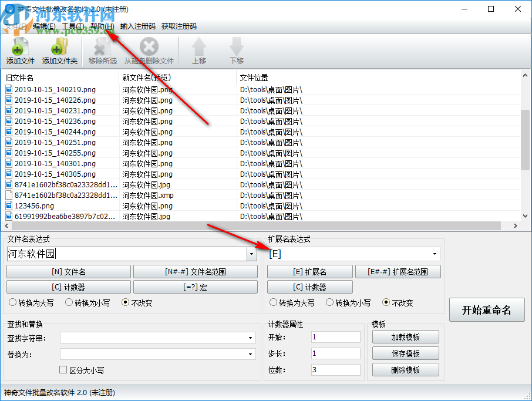Click file icon of 2019-10-15_140226.png
The height and width of the screenshot is (401, 532).
[x=9, y=100]
